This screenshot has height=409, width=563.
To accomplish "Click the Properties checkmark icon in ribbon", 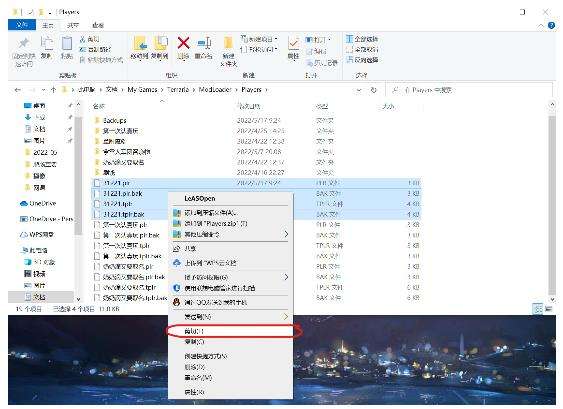I will point(293,43).
